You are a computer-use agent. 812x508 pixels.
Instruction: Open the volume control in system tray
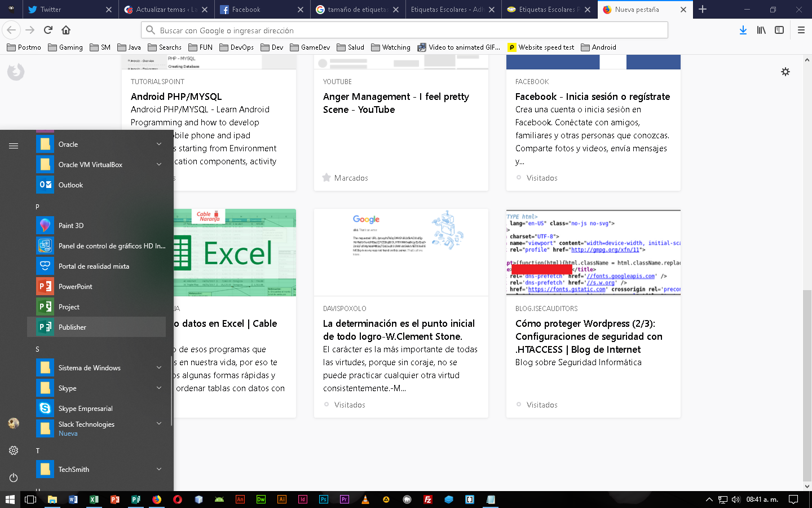tap(736, 500)
